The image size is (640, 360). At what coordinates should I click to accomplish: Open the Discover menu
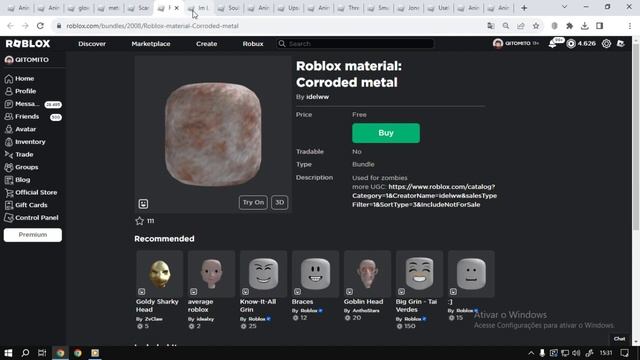pos(92,44)
